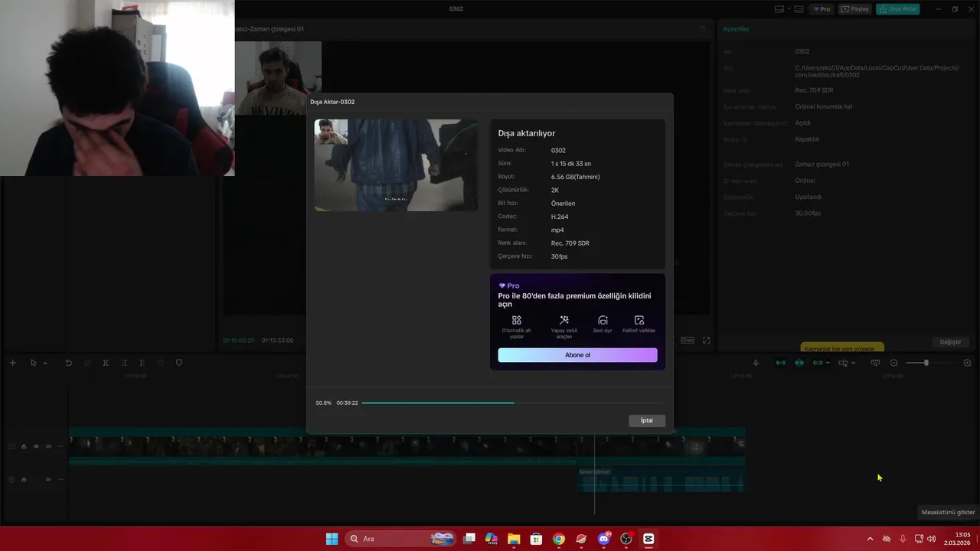Open the Windows Start menu
Screen dimensions: 980x551
(332, 539)
